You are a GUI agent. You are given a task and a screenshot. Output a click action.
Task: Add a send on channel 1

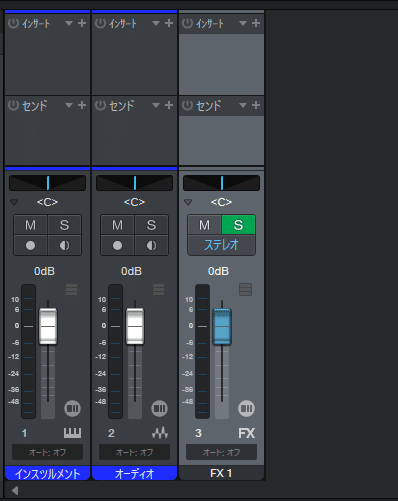click(82, 105)
